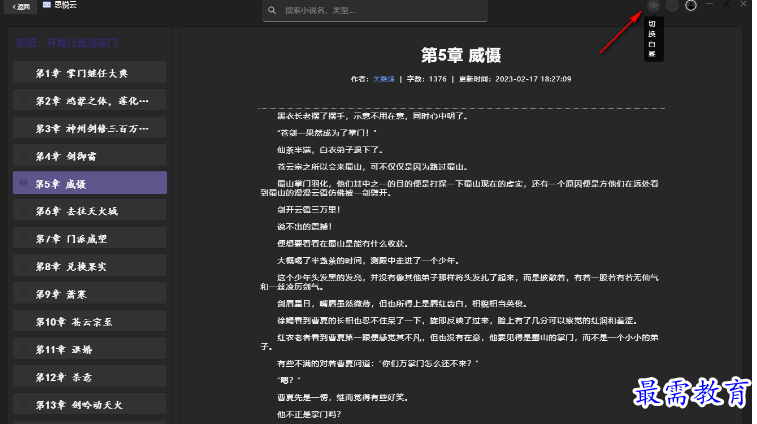Click the round button beside the eye icon
Image resolution: width=757 pixels, height=424 pixels.
click(672, 5)
